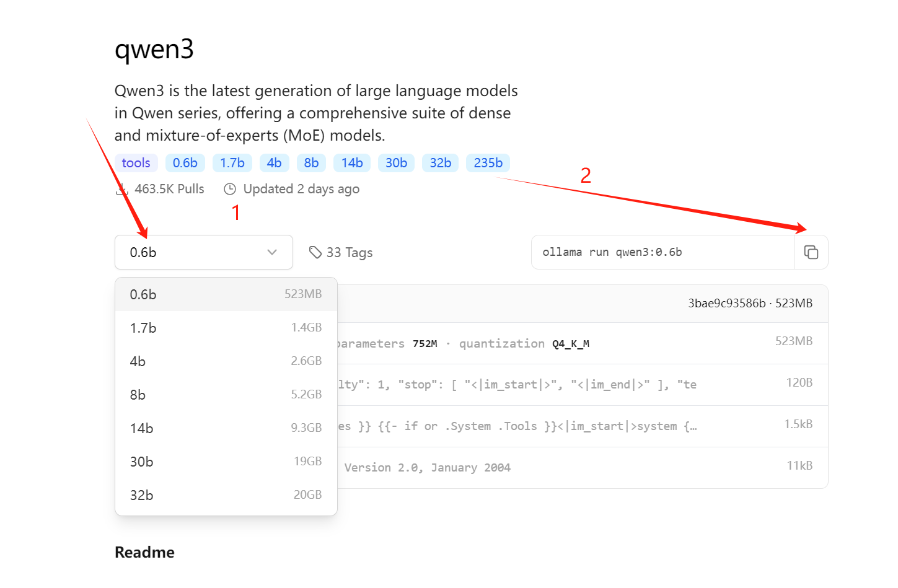Viewport: 898px width, 588px height.
Task: Click the 1.7b tag badge
Action: [x=232, y=163]
